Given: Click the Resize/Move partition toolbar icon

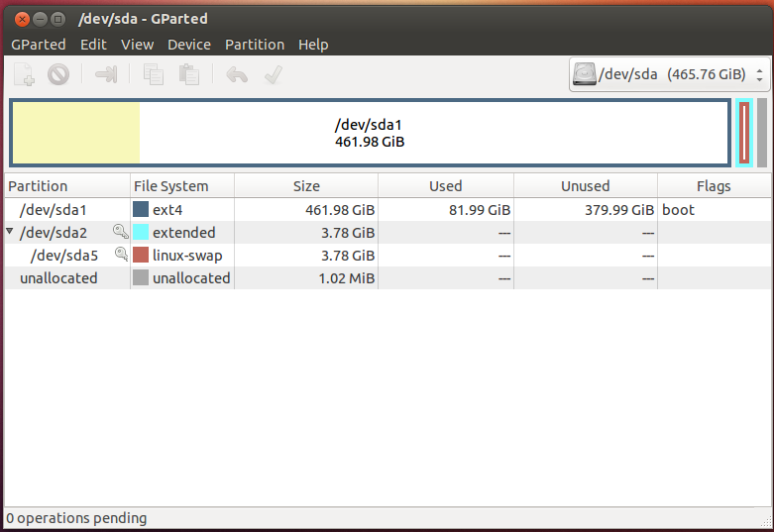Looking at the screenshot, I should (106, 74).
